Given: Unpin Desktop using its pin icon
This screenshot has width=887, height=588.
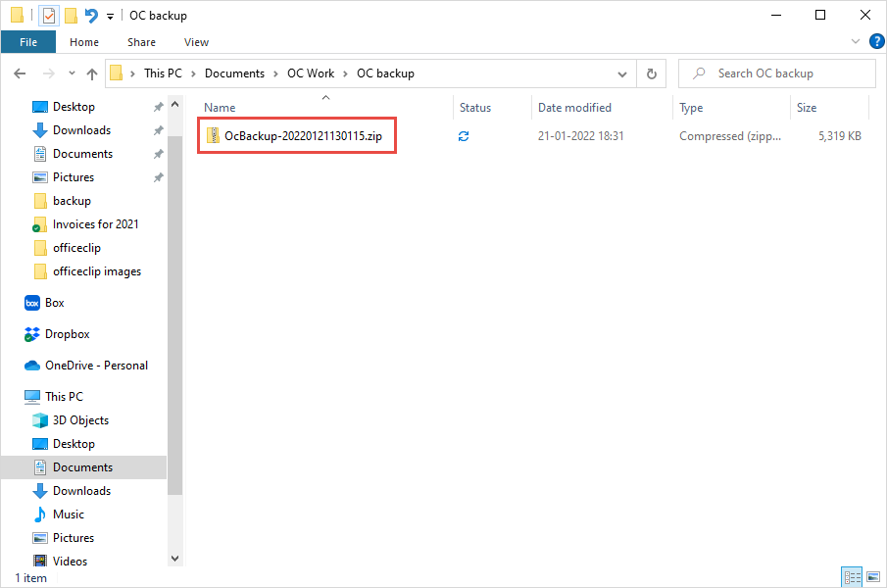Looking at the screenshot, I should [x=159, y=107].
